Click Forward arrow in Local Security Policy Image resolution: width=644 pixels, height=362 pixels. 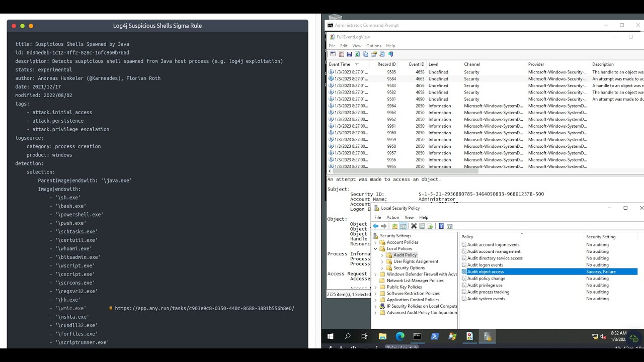384,226
